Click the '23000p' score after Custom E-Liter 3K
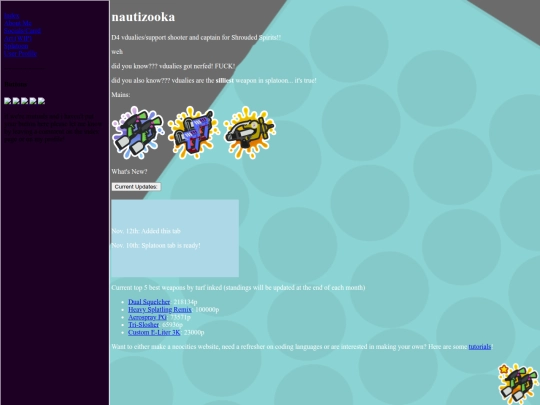The image size is (540, 405). pos(194,332)
